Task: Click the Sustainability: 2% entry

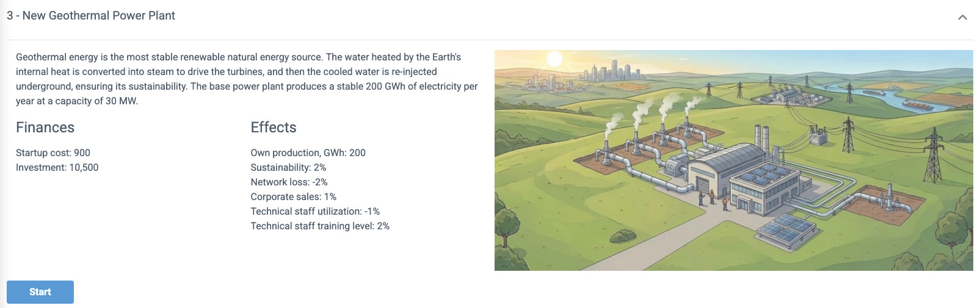Action: 288,168
